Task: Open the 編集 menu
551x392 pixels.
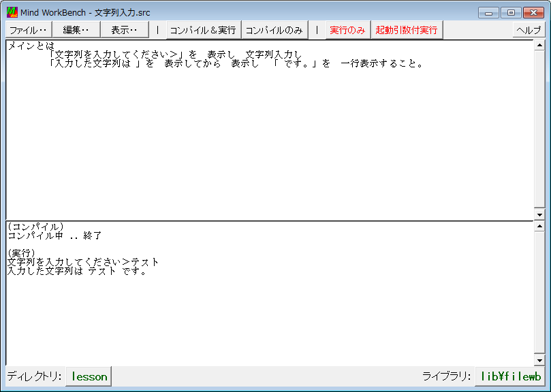Action: pos(76,30)
